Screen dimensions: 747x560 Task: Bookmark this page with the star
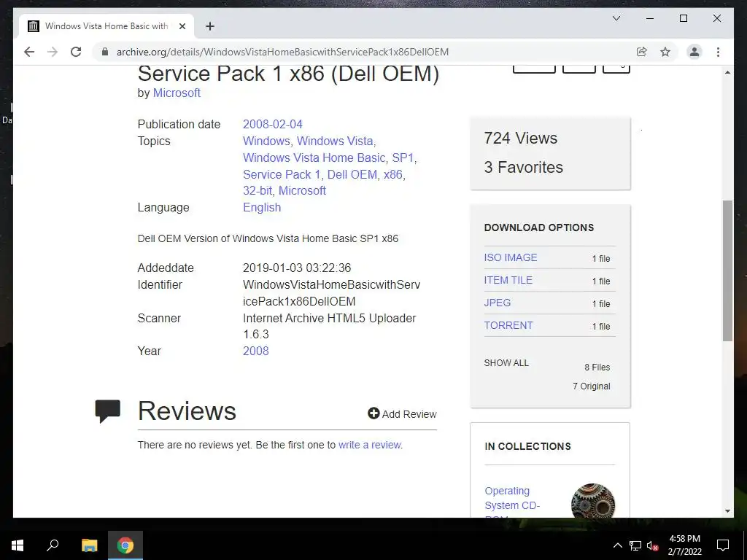665,52
